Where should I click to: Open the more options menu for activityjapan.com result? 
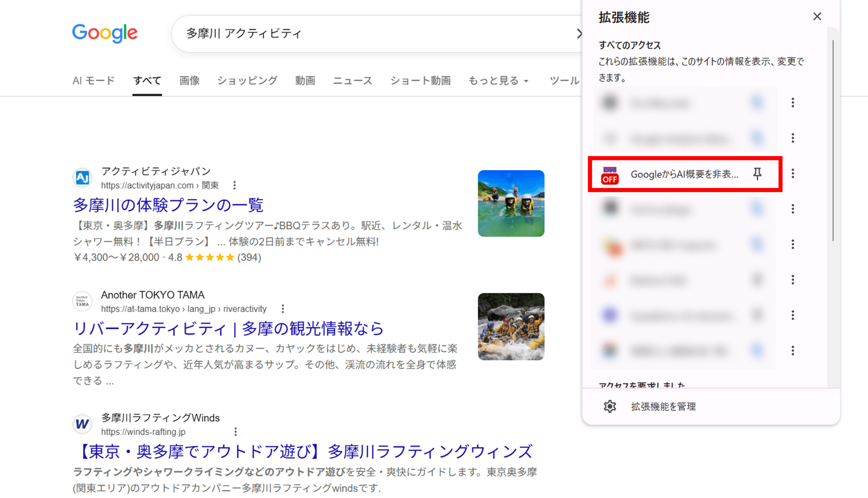pyautogui.click(x=234, y=185)
